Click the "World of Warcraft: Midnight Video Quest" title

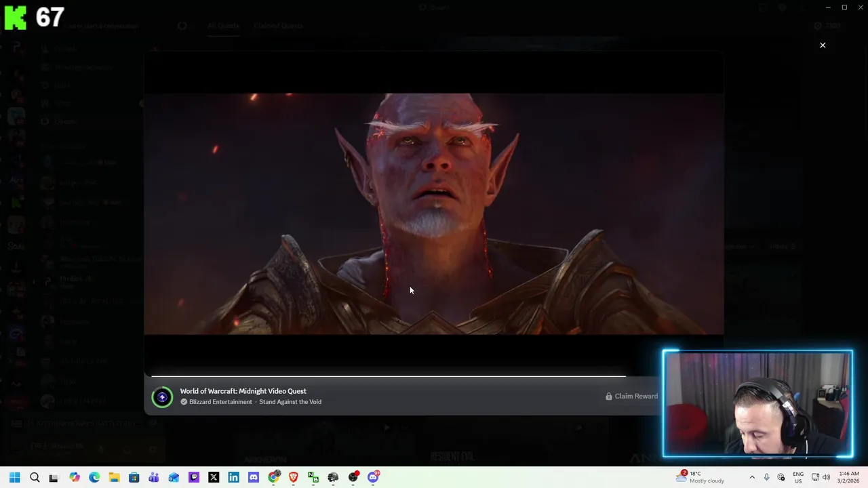pos(243,391)
